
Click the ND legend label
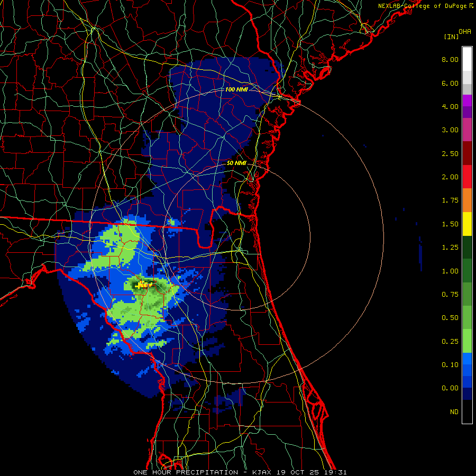(454, 412)
